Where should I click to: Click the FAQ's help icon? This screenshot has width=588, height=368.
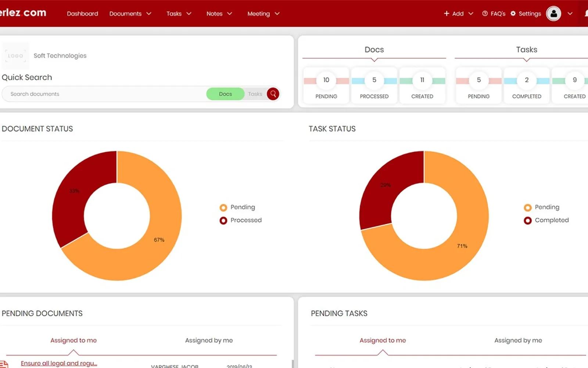coord(485,14)
